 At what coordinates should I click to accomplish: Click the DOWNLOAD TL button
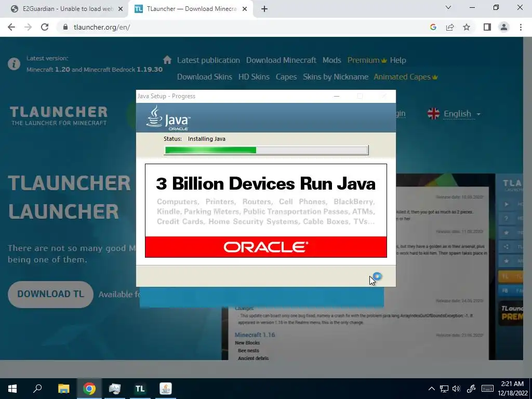(50, 294)
